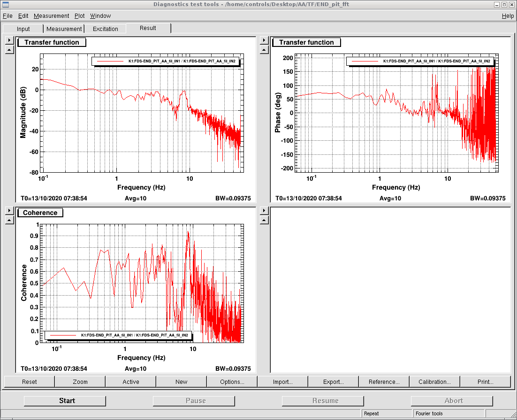The image size is (517, 420).
Task: Click Frequency (Hz) label under phase plot
Action: point(396,187)
